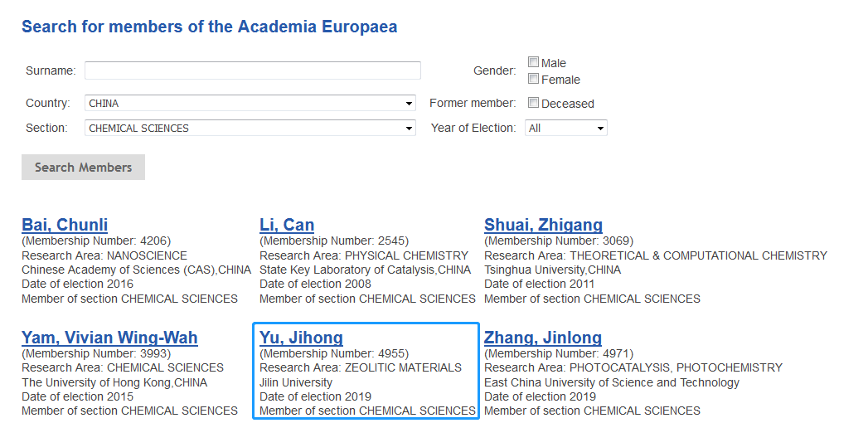Click the Surname text input field

252,70
